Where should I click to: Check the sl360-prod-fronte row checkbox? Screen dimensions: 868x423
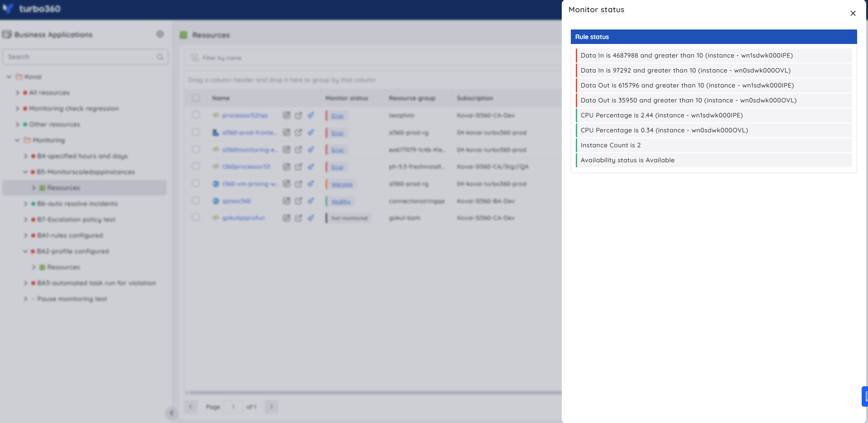(x=196, y=132)
